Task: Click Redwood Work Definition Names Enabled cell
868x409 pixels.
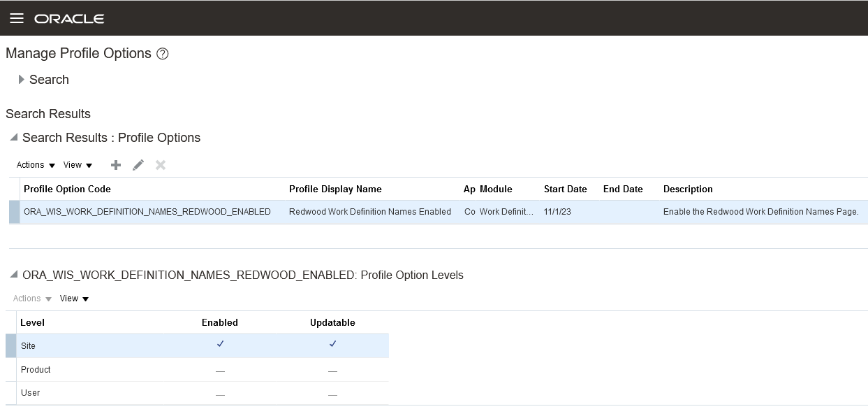Action: click(x=370, y=212)
